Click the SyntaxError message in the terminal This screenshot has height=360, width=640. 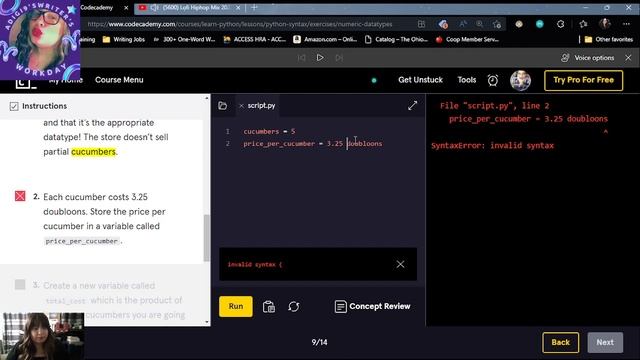click(492, 146)
